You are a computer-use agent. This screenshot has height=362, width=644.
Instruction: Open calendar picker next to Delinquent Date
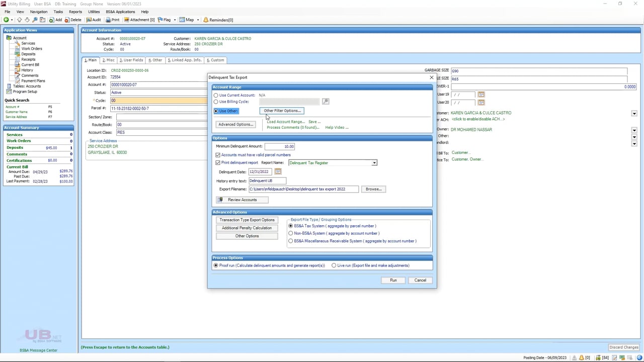278,172
